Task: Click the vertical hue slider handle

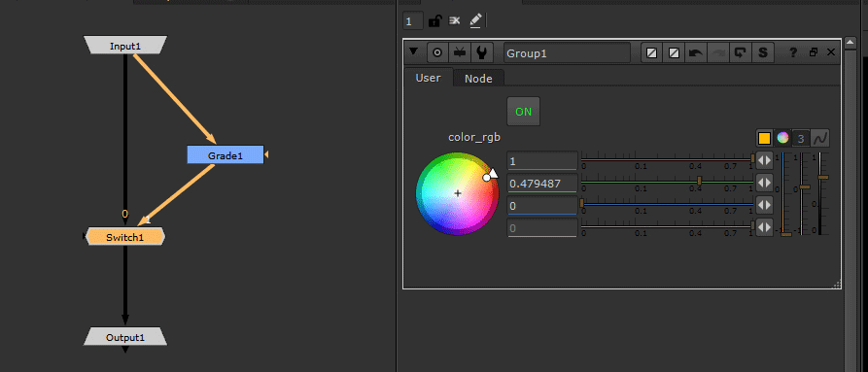Action: [786, 234]
